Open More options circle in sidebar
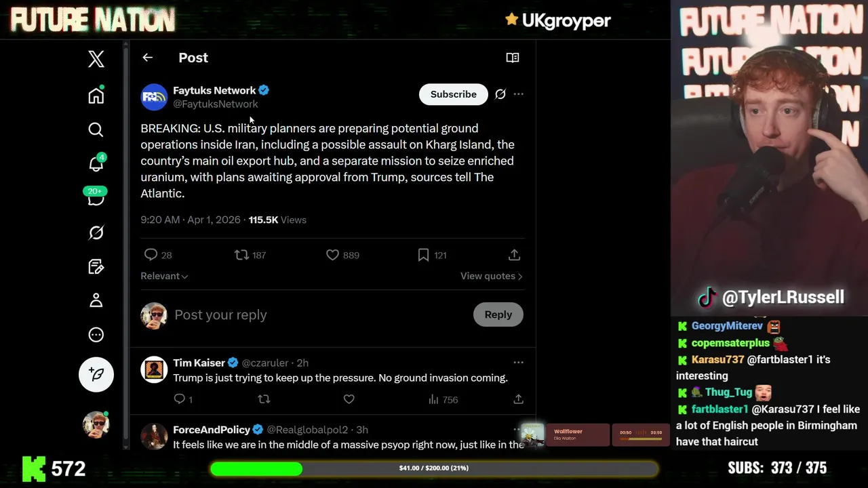 point(96,334)
